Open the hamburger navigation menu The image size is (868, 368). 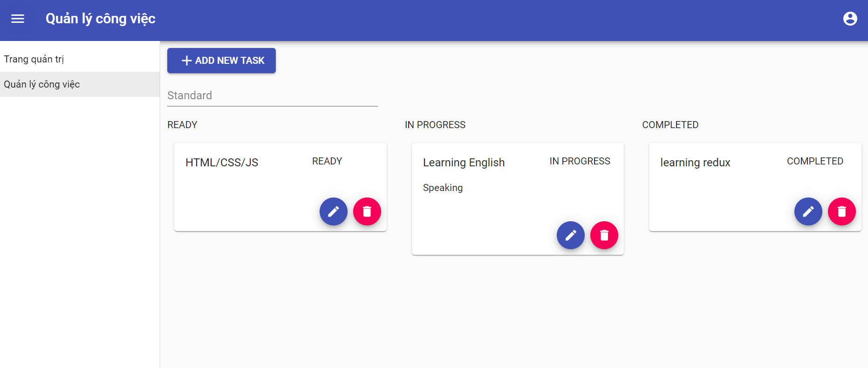click(18, 19)
